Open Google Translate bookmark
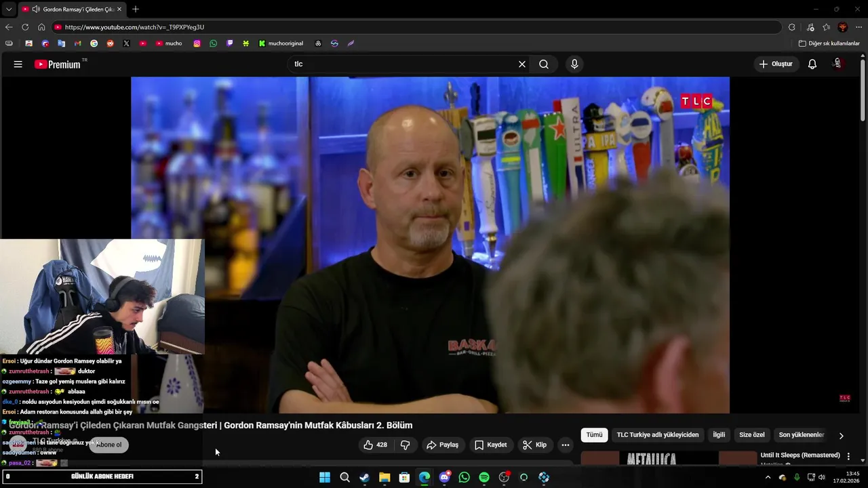This screenshot has width=868, height=488. [x=61, y=43]
